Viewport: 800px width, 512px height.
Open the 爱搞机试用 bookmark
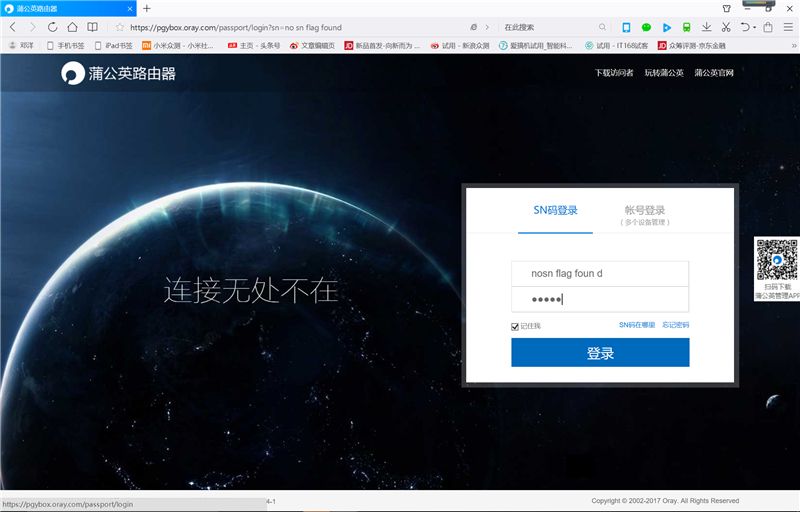coord(536,45)
